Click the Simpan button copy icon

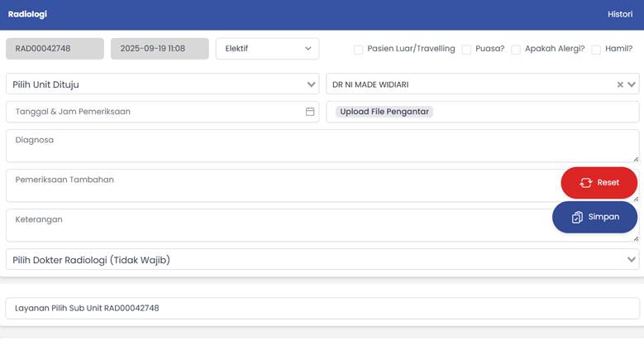(x=577, y=217)
